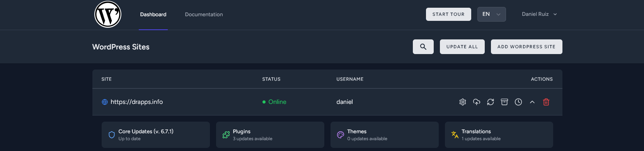Open the EN language dropdown
644x151 pixels.
click(492, 14)
